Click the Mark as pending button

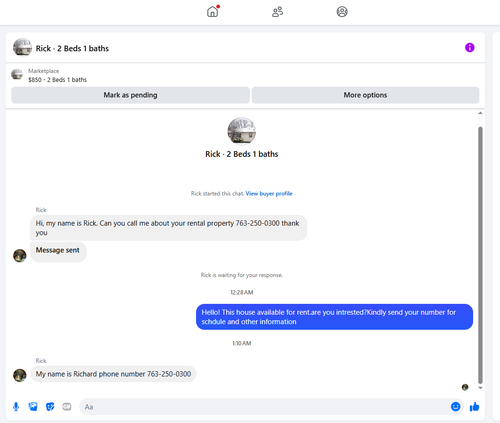[130, 95]
